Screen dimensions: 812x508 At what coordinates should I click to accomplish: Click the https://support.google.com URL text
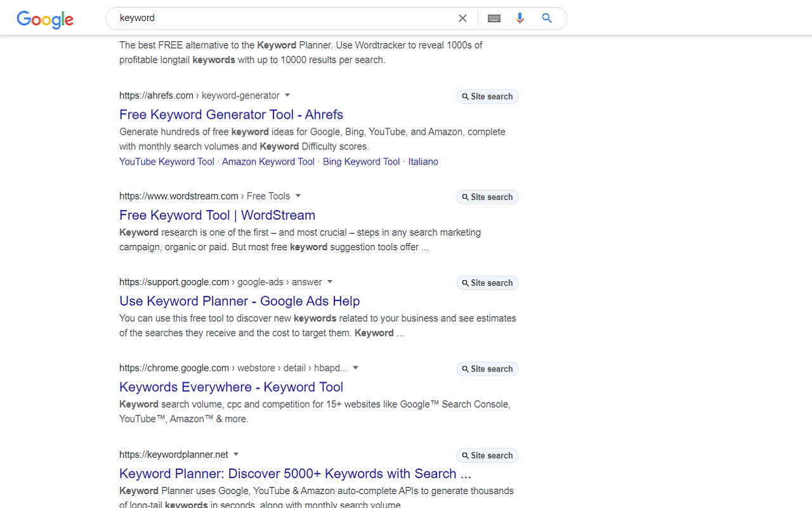pos(174,282)
